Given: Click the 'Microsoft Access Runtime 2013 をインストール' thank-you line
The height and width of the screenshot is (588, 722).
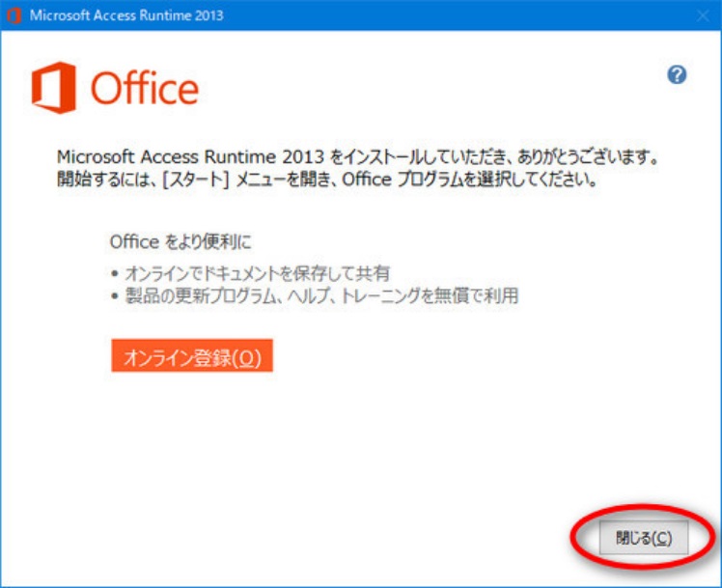Looking at the screenshot, I should pos(358,157).
